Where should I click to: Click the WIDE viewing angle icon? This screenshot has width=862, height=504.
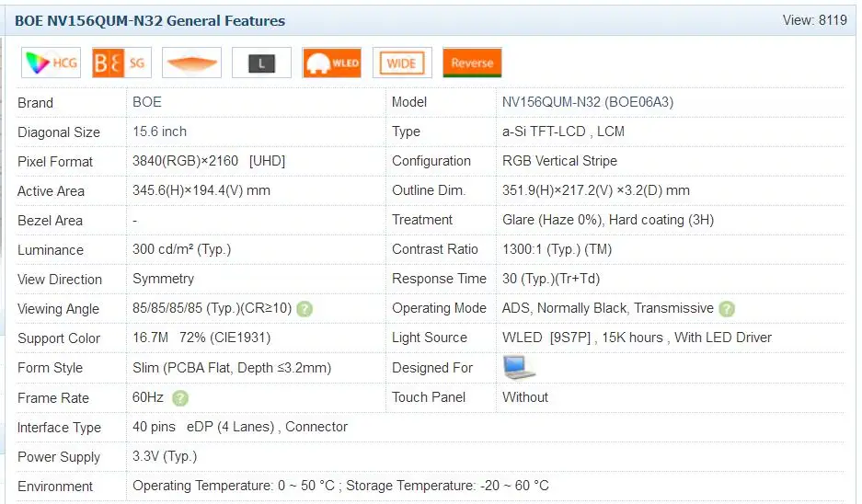(402, 63)
